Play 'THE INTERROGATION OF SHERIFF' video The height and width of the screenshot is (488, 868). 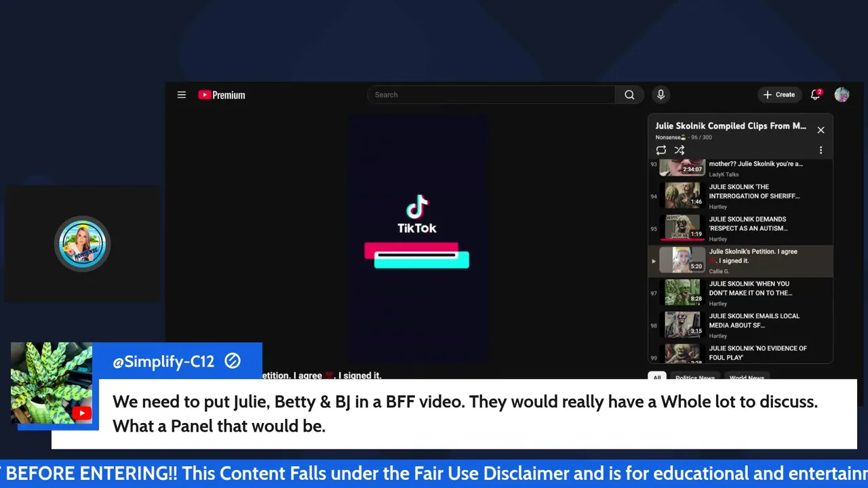click(741, 196)
